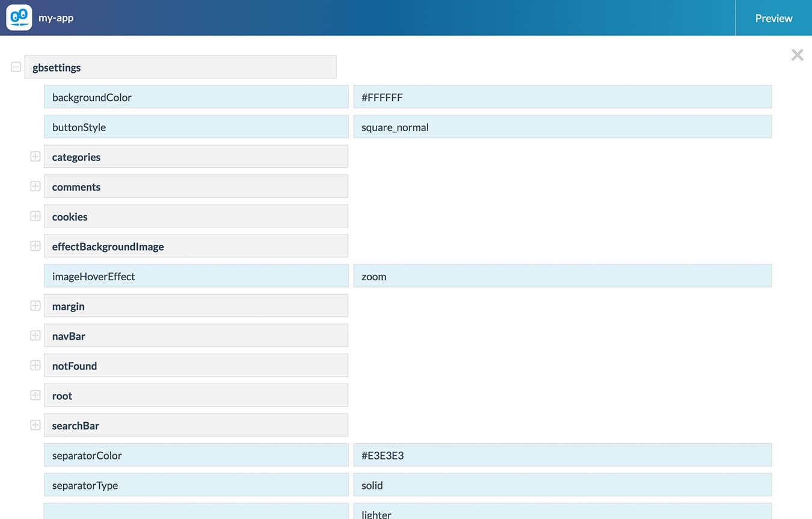812x519 pixels.
Task: Edit the separatorType solid value
Action: tap(562, 485)
